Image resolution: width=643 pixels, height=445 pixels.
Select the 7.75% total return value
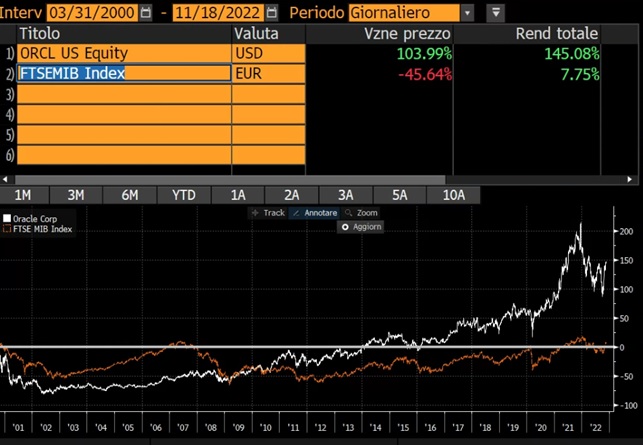[580, 74]
